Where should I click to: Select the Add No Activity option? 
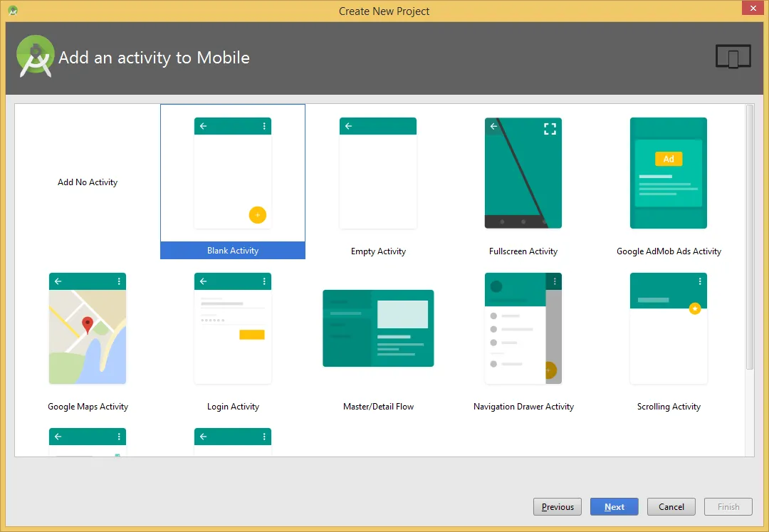(x=88, y=182)
